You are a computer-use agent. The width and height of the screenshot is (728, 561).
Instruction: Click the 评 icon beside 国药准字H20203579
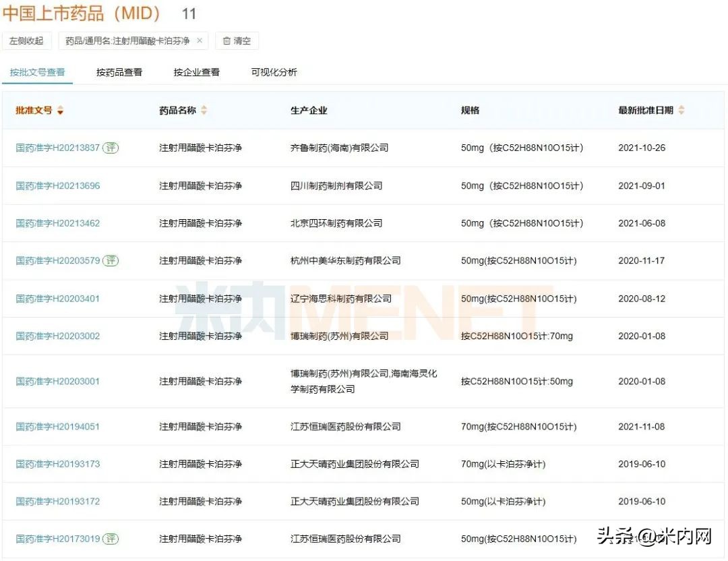point(111,260)
